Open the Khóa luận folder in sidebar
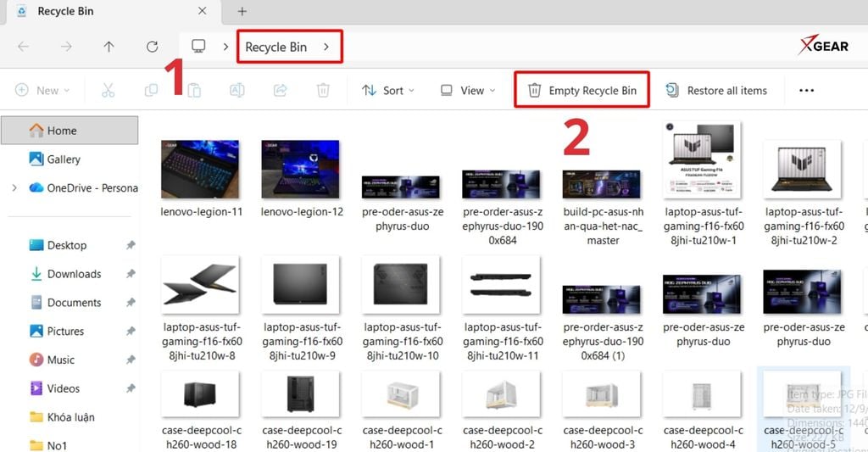 click(62, 416)
